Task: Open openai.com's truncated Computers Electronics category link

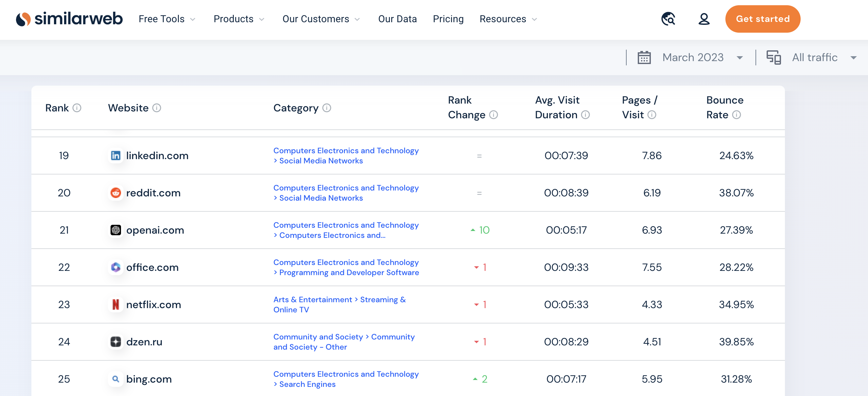Action: (332, 235)
